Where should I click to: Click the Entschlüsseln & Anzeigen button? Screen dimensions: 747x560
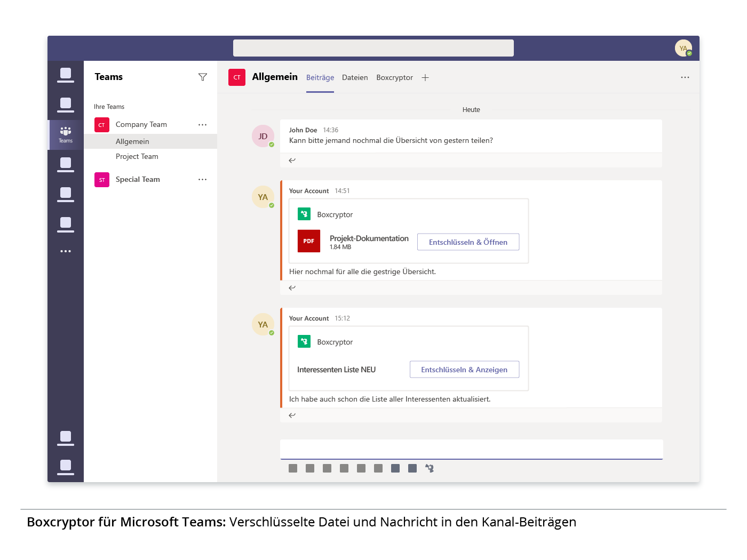[x=464, y=370]
